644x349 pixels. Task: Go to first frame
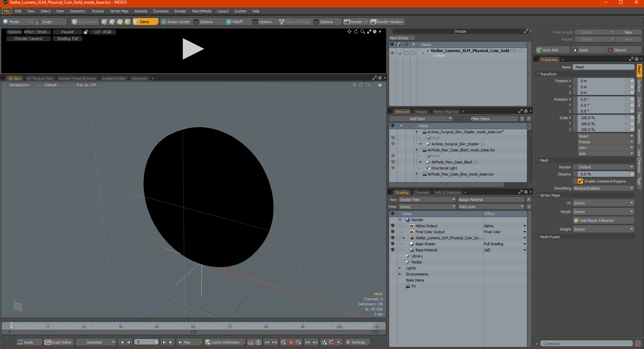pyautogui.click(x=121, y=342)
